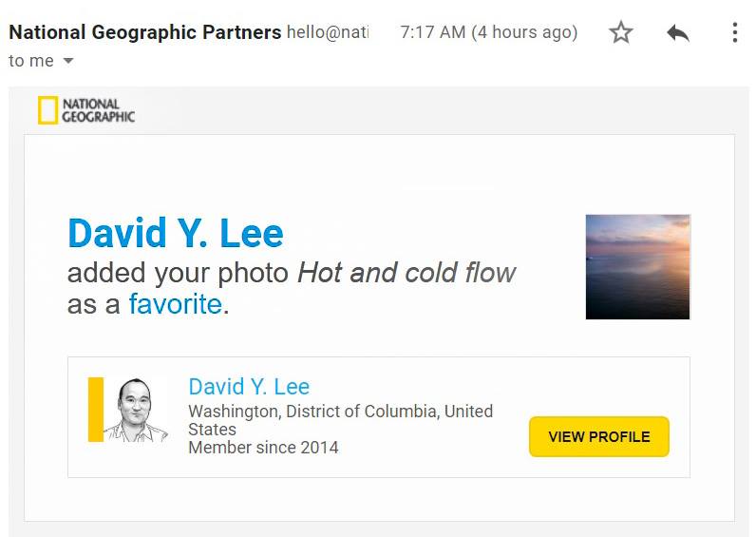Screen dimensions: 756x537
Task: Click the "Member since 2014" text
Action: (x=263, y=448)
